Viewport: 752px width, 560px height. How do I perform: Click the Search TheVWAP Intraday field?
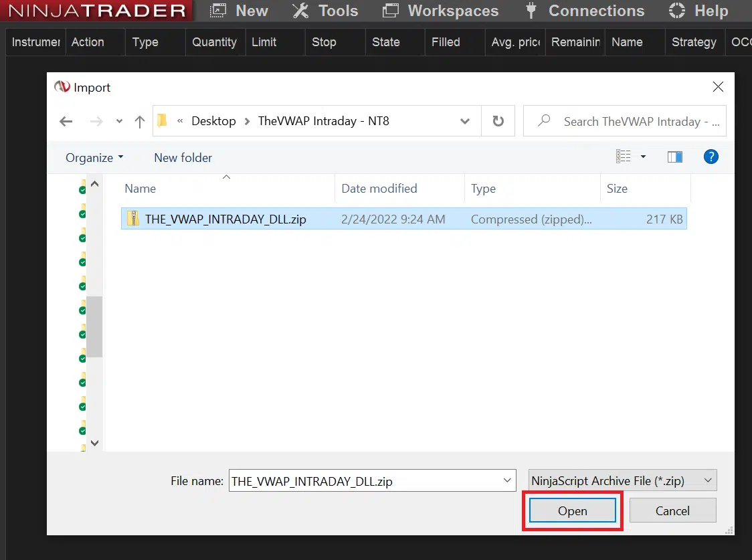click(x=624, y=121)
